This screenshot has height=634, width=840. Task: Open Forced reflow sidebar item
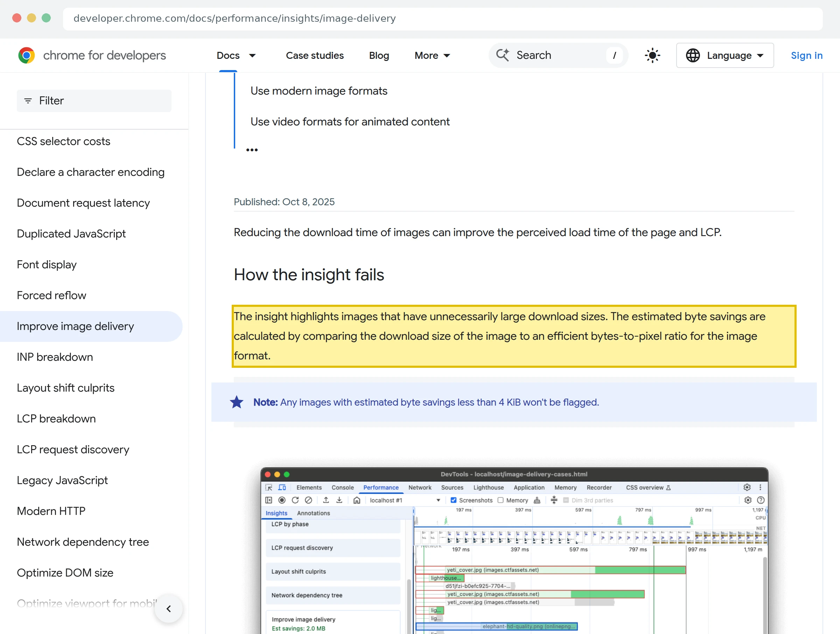(x=51, y=295)
